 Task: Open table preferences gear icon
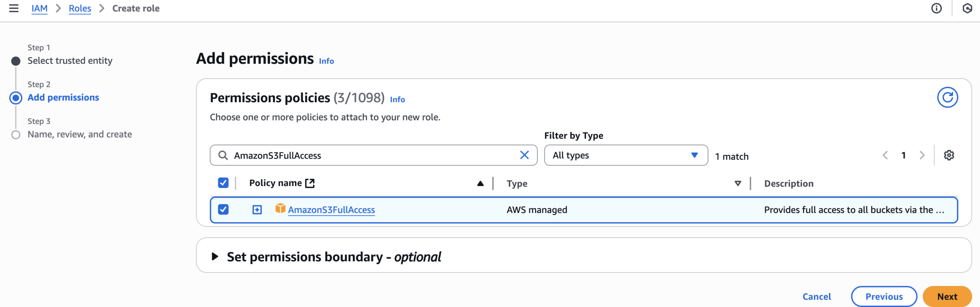point(949,155)
